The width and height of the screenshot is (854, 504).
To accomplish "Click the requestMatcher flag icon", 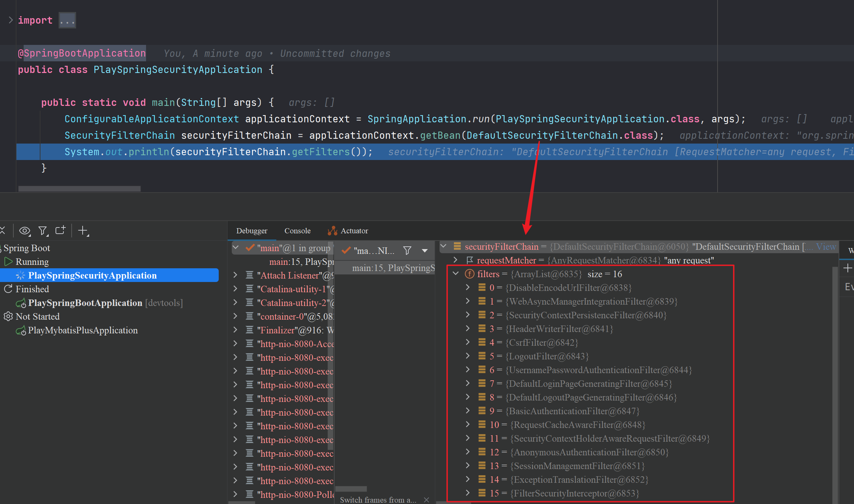I will (x=470, y=260).
